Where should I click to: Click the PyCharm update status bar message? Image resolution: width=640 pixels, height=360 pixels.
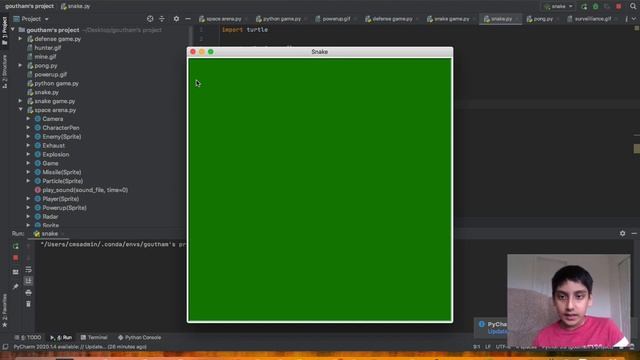(x=80, y=347)
